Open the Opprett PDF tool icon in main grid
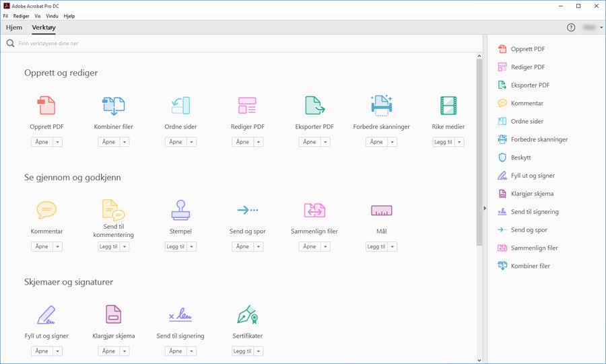This screenshot has width=606, height=364. (46, 106)
